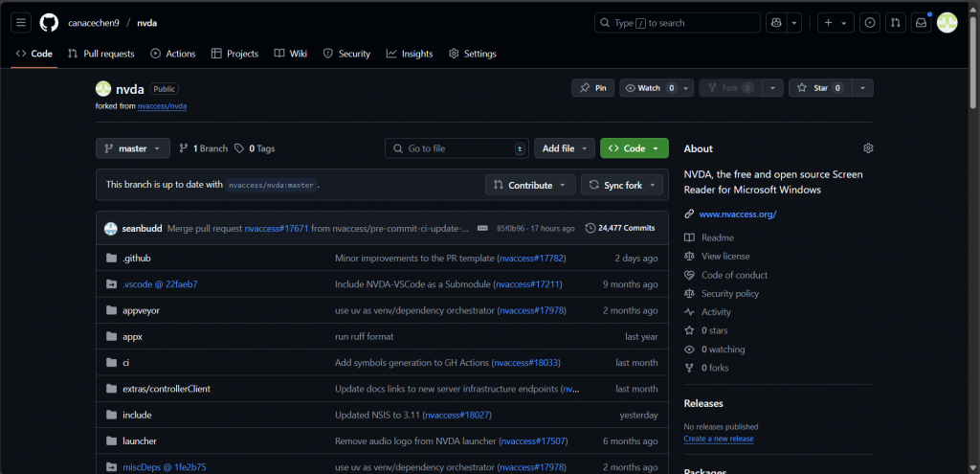
Task: Open the include folder
Action: pos(137,416)
